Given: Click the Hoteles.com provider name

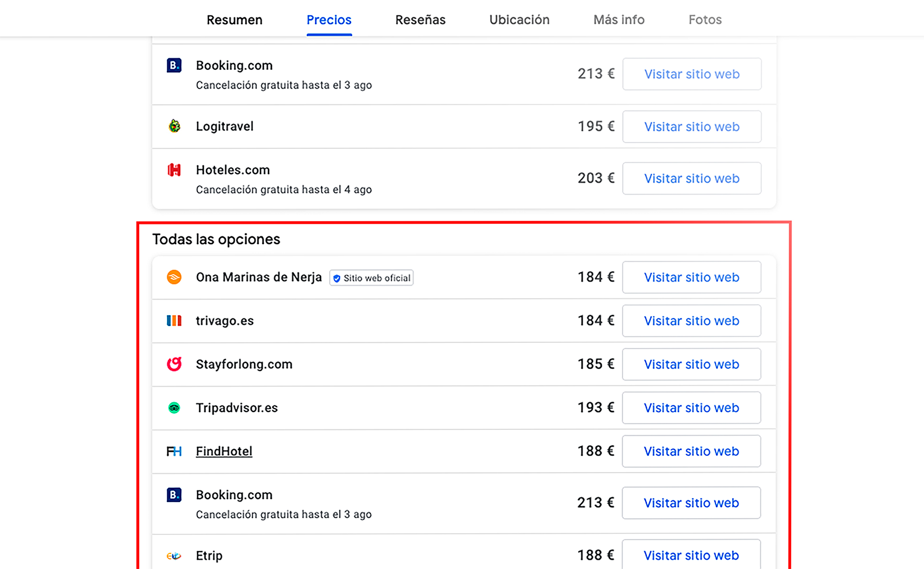Looking at the screenshot, I should pos(233,170).
